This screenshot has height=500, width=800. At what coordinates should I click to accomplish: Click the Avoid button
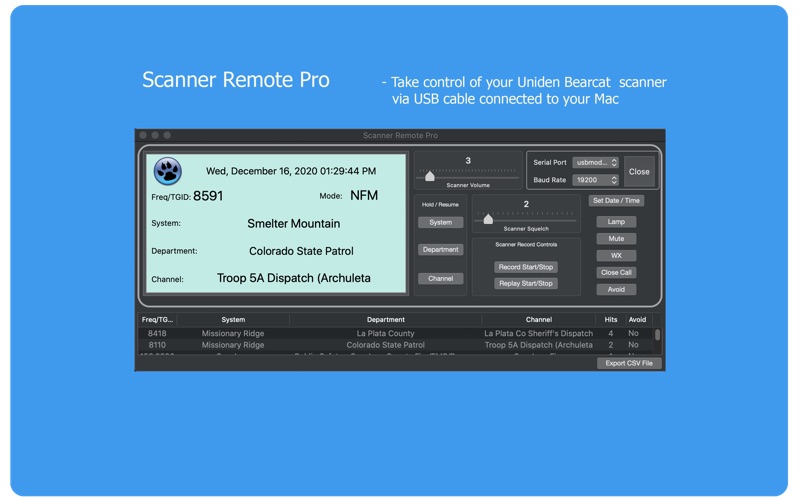616,289
